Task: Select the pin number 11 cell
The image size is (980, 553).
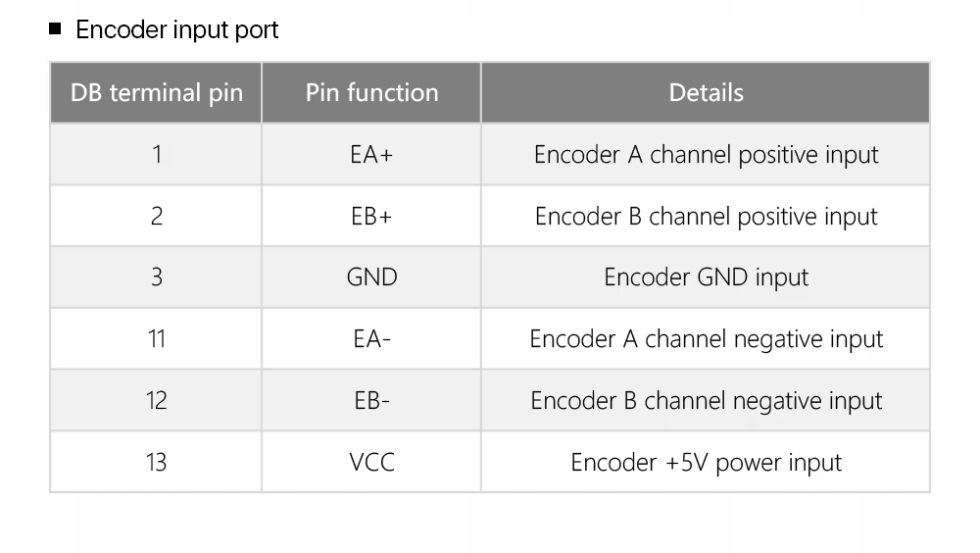Action: click(157, 339)
